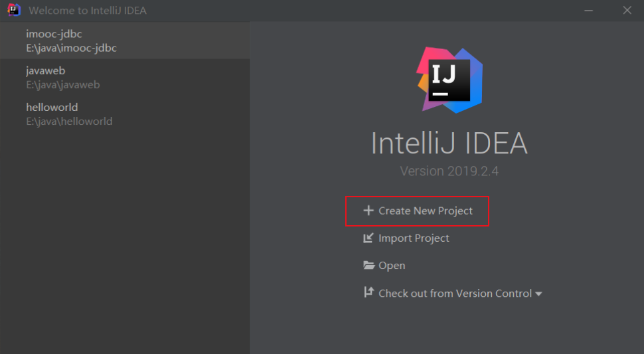
Task: Open the javaweb recent project
Action: (125, 77)
